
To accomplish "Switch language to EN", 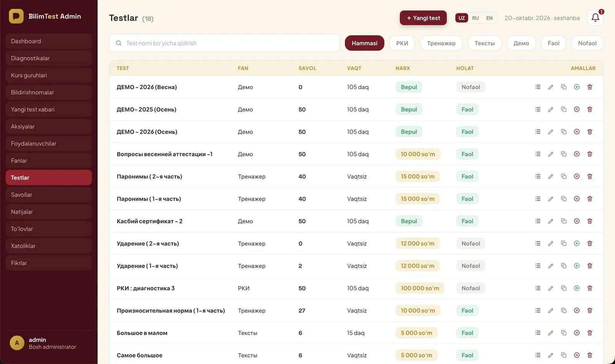I will (489, 18).
